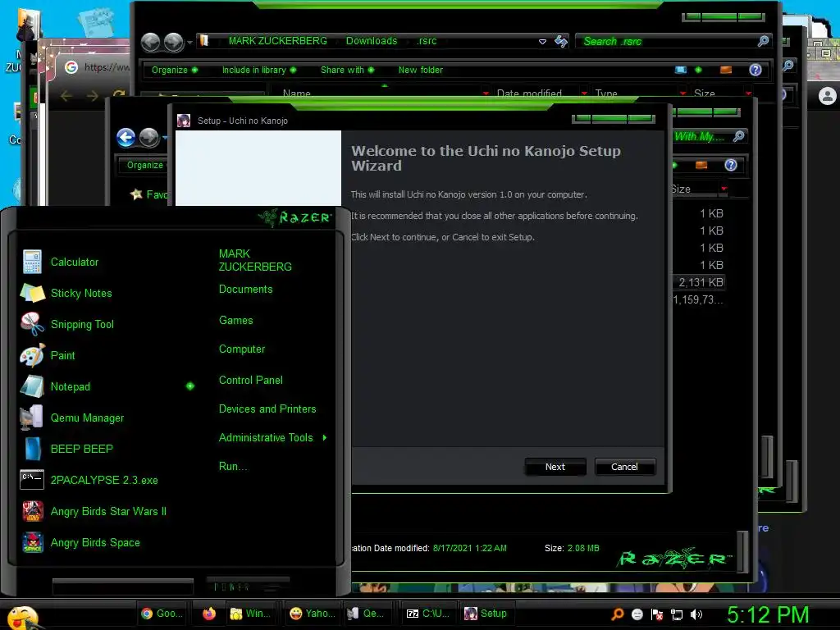Open Computer from start menu
The image size is (840, 630).
point(242,349)
